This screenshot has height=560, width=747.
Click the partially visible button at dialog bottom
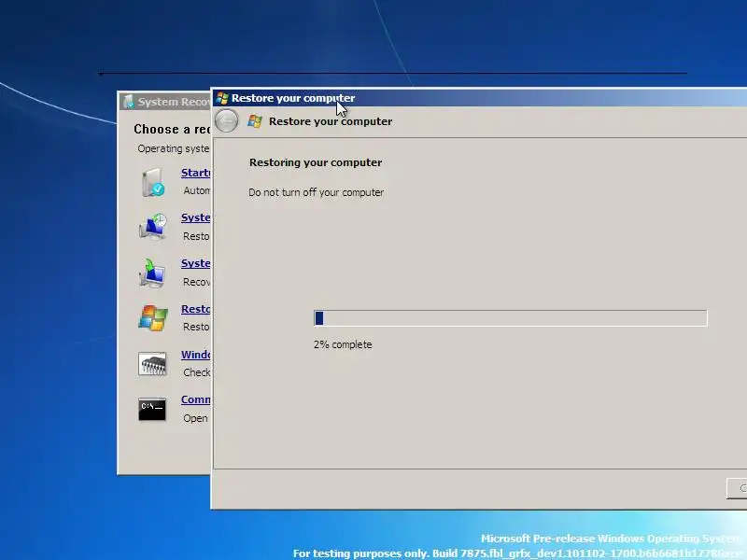coord(737,488)
